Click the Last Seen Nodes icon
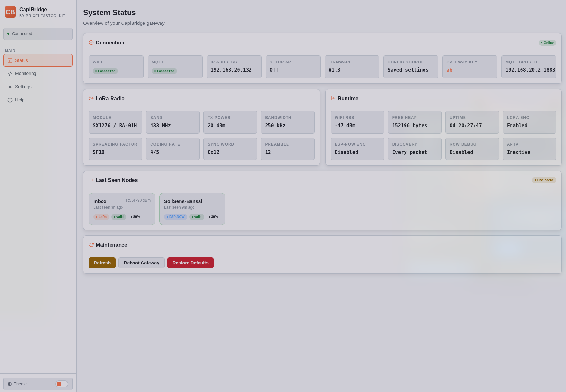 [x=91, y=180]
